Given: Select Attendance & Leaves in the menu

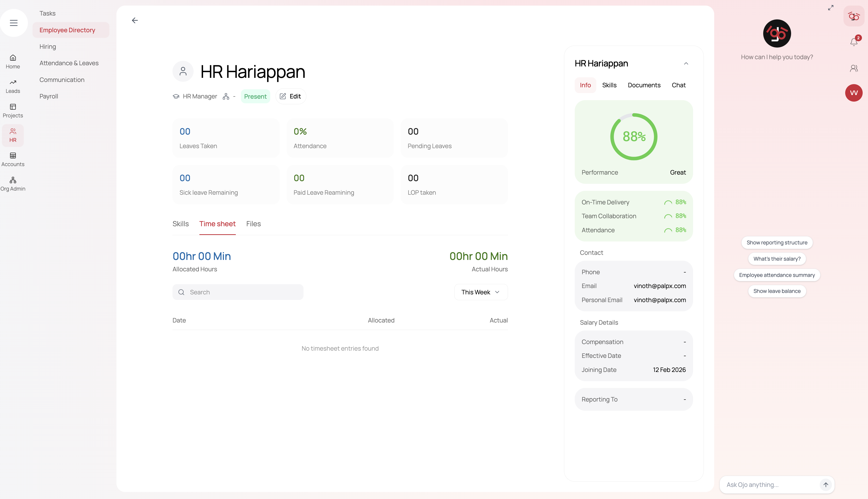Looking at the screenshot, I should click(x=69, y=63).
